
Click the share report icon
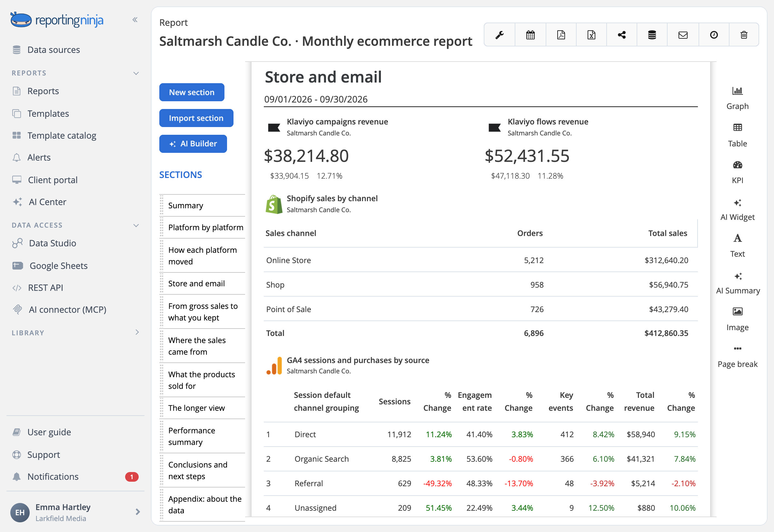[622, 35]
